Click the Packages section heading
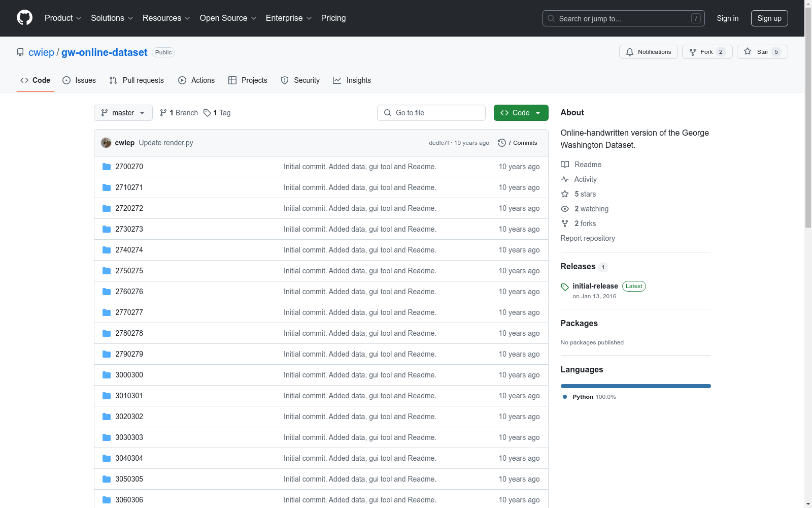812x508 pixels. click(579, 324)
